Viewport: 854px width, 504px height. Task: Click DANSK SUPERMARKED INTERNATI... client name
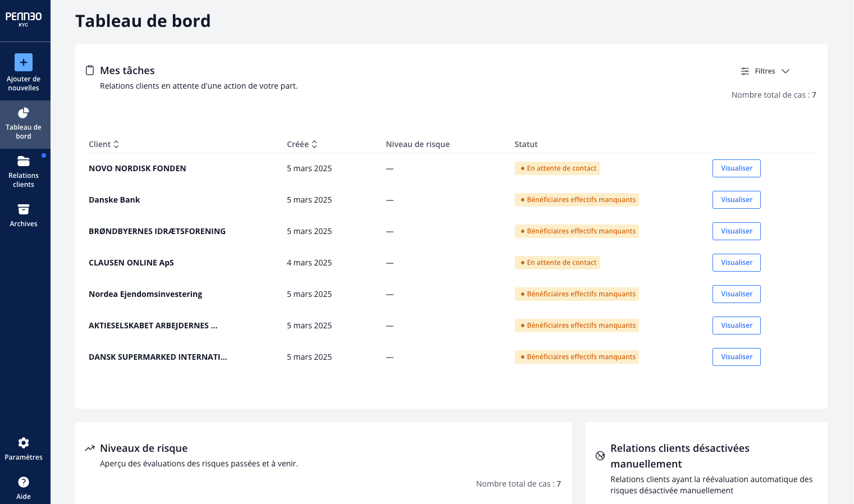tap(158, 357)
